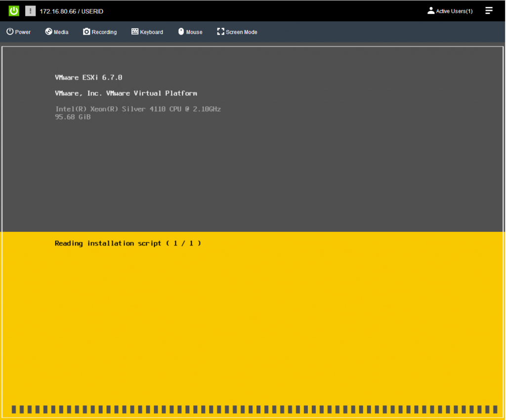Open the Keyboard menu
The width and height of the screenshot is (506, 420).
point(147,32)
